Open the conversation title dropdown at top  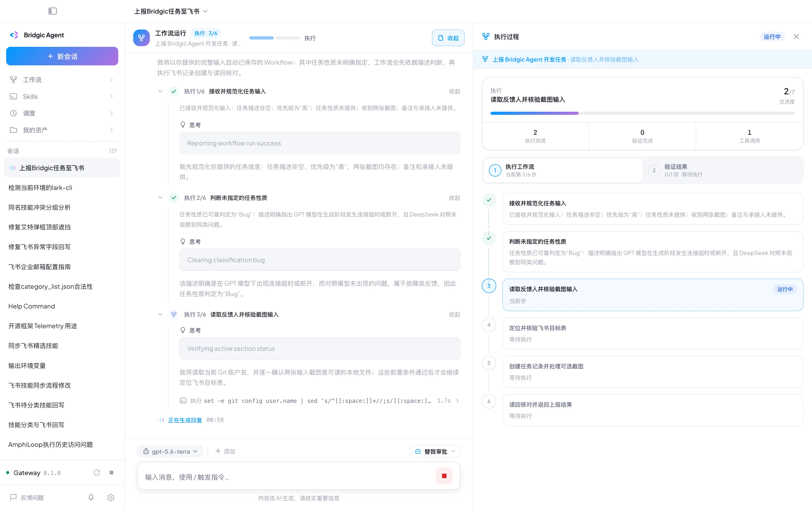pyautogui.click(x=171, y=11)
